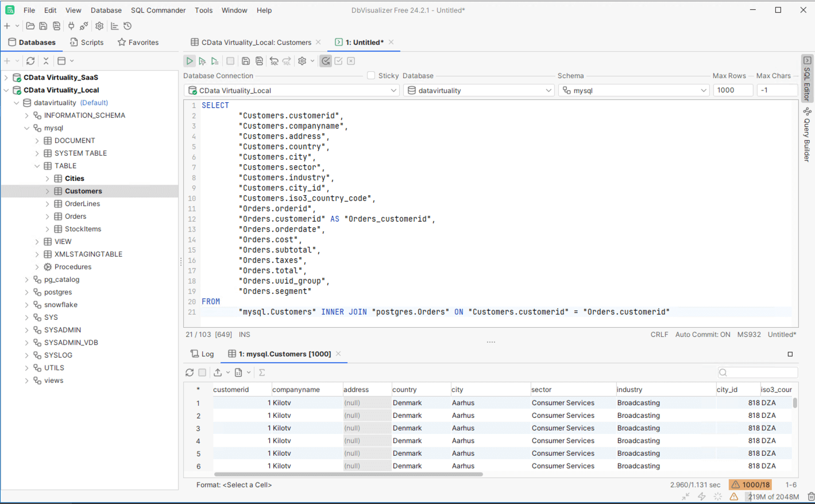Switch to the Log tab
Viewport: 815px width, 504px height.
coord(202,354)
